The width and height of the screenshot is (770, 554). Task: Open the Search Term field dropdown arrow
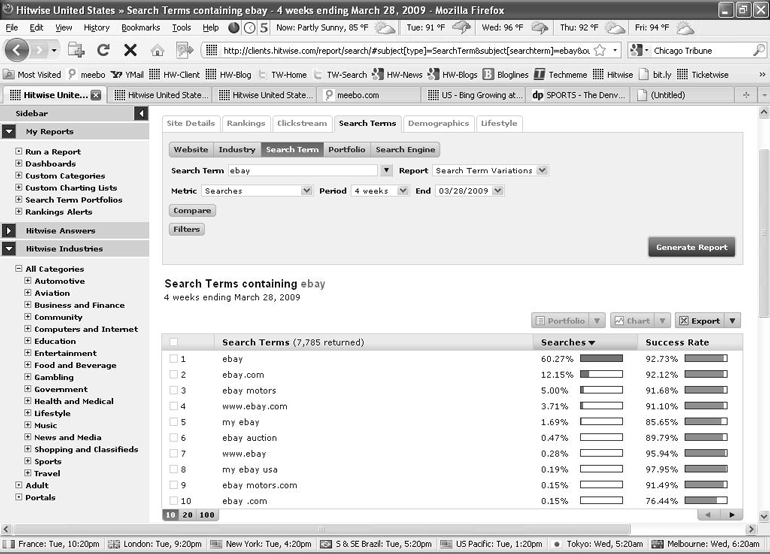[x=386, y=170]
